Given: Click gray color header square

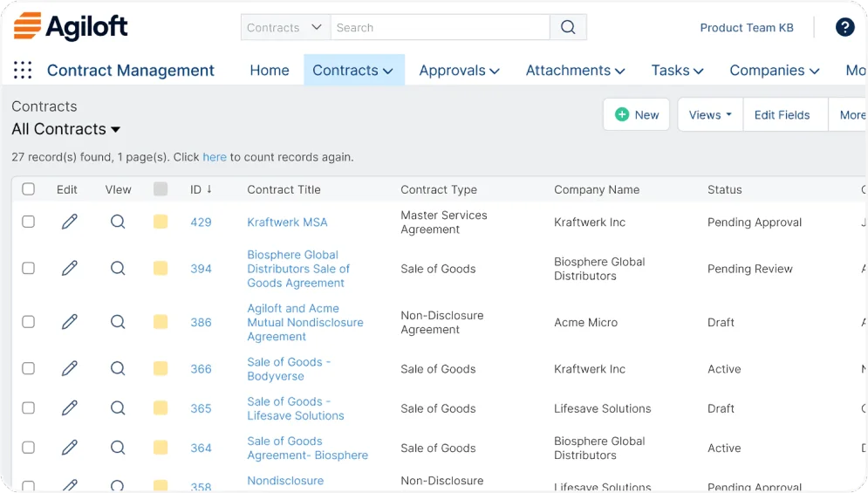Looking at the screenshot, I should [x=161, y=188].
